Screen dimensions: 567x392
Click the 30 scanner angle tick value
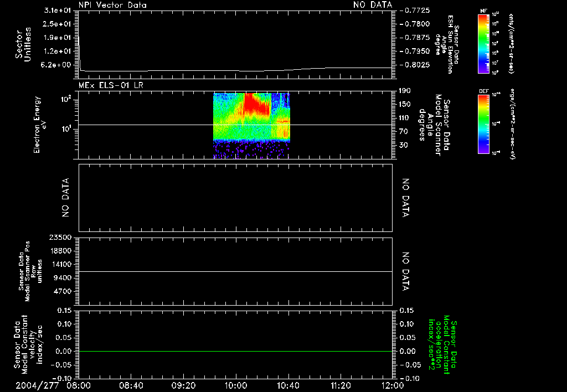pos(403,145)
